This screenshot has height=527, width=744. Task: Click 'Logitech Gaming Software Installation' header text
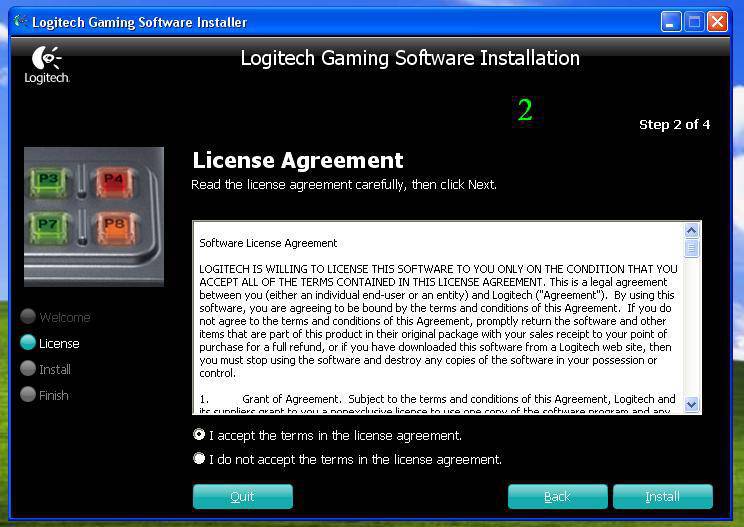(410, 58)
